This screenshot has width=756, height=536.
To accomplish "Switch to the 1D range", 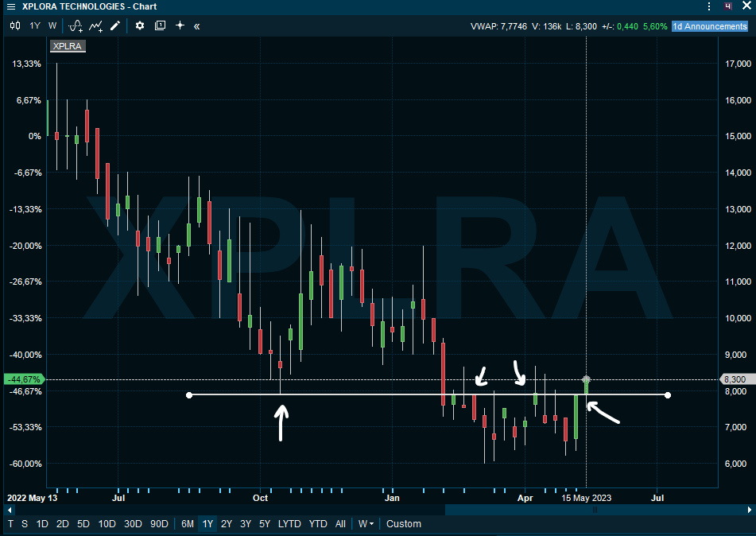I will click(42, 524).
